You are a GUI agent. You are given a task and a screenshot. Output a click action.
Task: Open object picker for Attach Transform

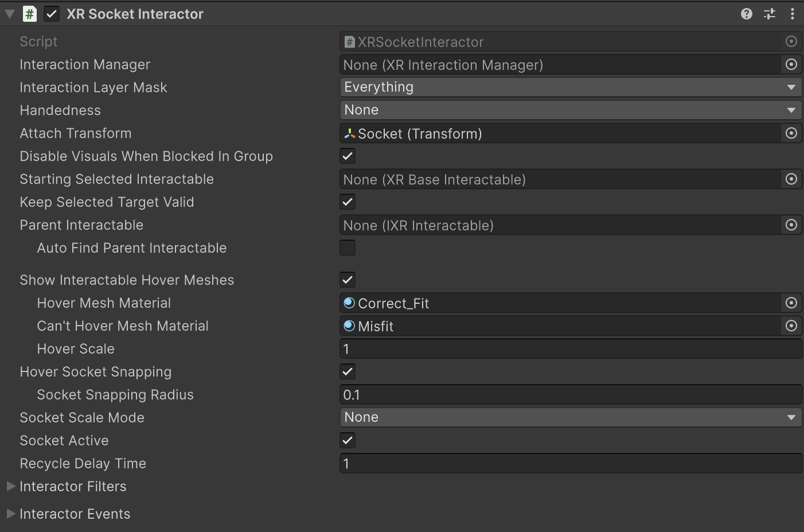[791, 133]
